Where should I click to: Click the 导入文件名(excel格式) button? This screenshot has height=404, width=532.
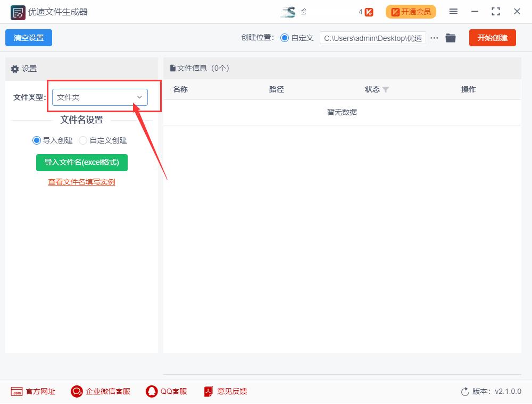coord(82,163)
